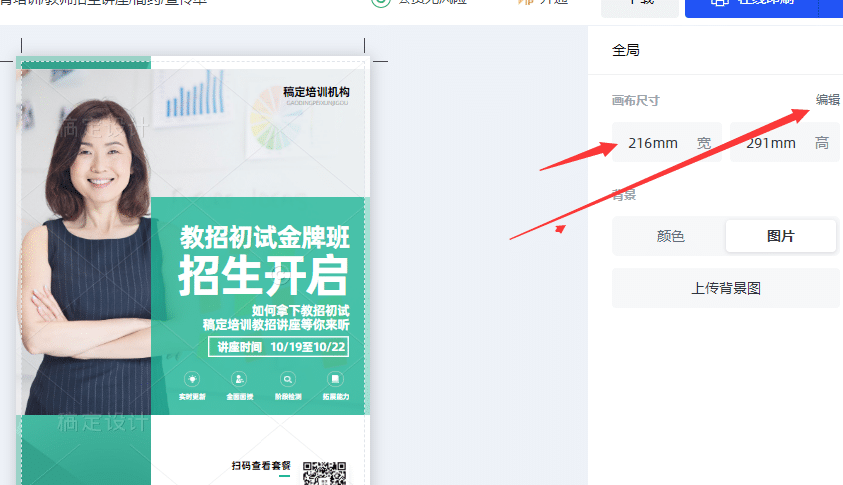Select the 稿定培训机构 logo text
The height and width of the screenshot is (485, 843).
coord(317,92)
